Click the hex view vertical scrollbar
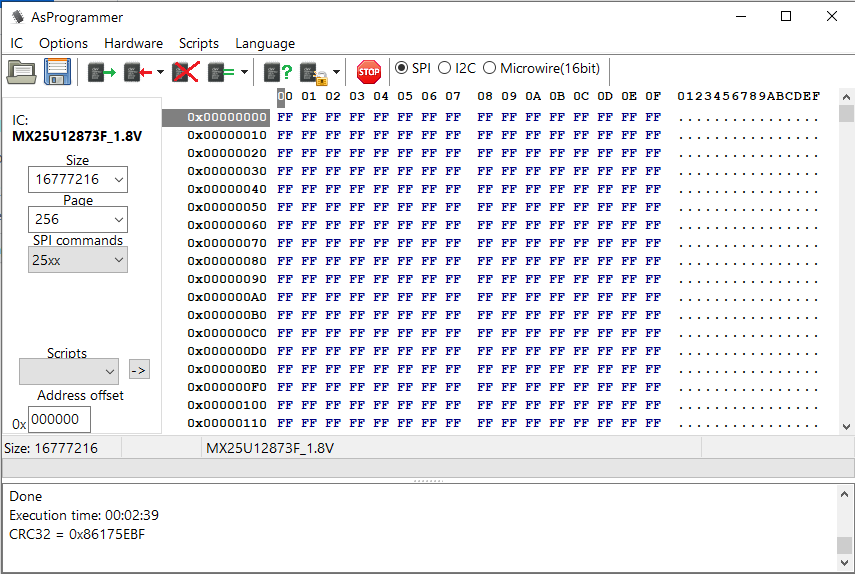Viewport: 855px width, 574px height. pos(846,260)
